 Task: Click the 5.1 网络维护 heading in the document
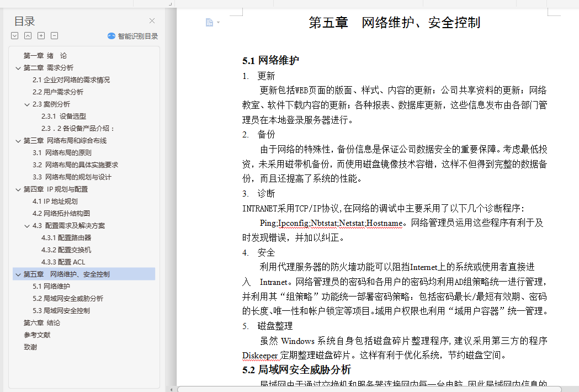[270, 60]
